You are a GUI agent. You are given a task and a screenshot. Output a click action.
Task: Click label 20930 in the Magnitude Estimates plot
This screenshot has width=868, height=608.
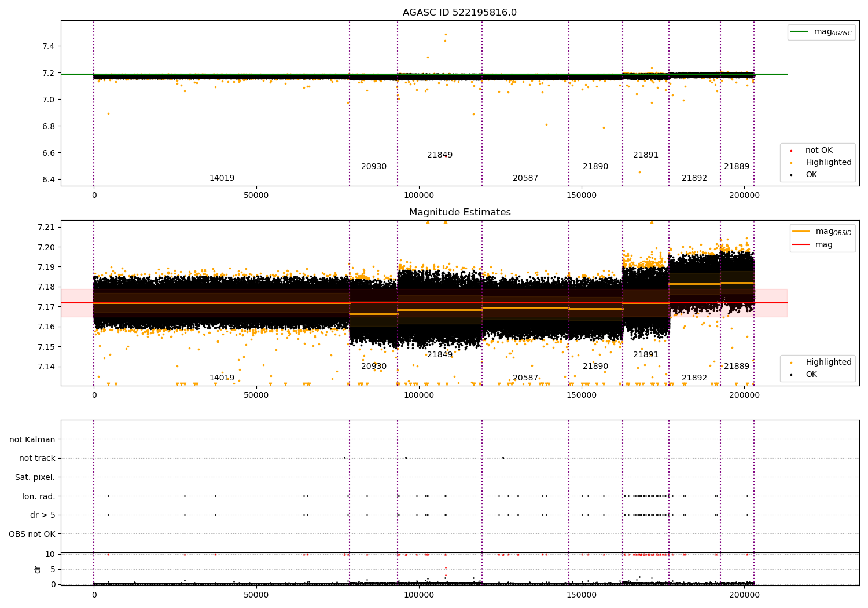[x=374, y=367]
